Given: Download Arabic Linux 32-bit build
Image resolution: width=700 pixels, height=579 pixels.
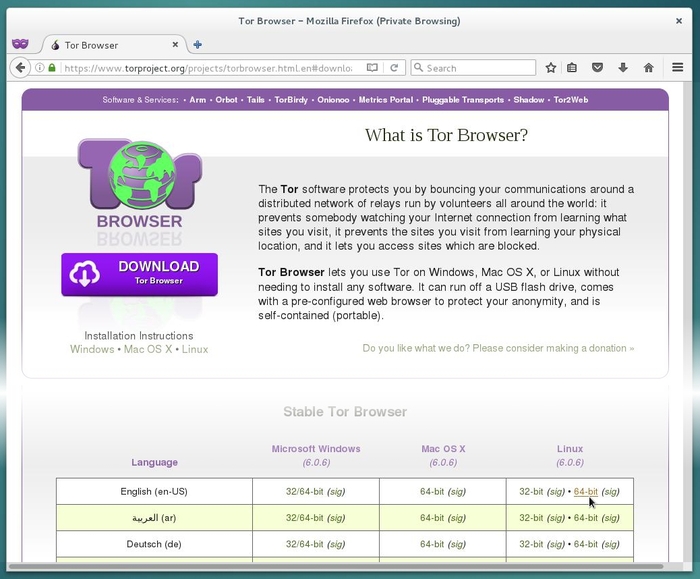Looking at the screenshot, I should (x=531, y=518).
